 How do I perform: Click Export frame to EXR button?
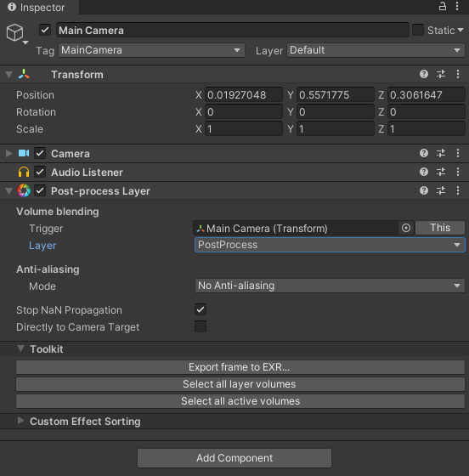point(240,367)
